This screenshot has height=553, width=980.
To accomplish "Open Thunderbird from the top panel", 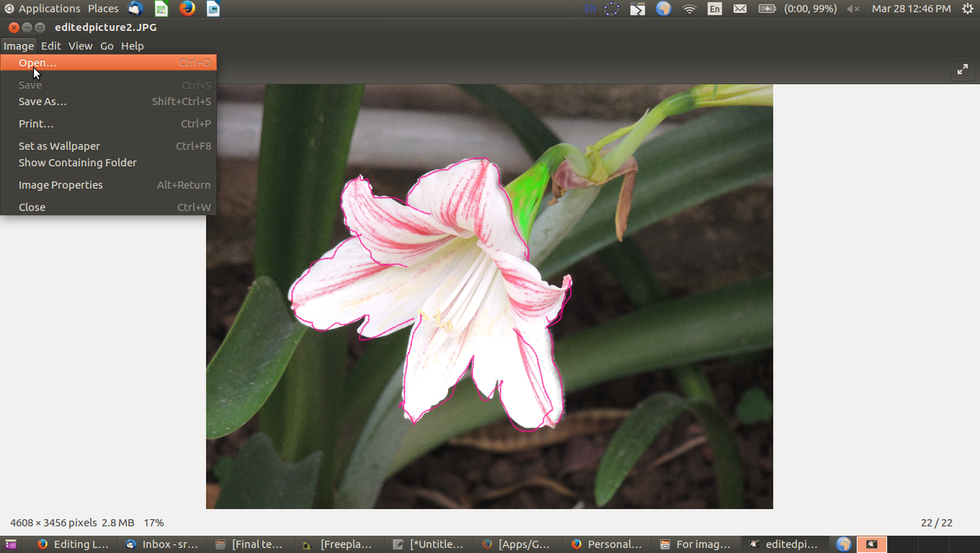I will [135, 8].
